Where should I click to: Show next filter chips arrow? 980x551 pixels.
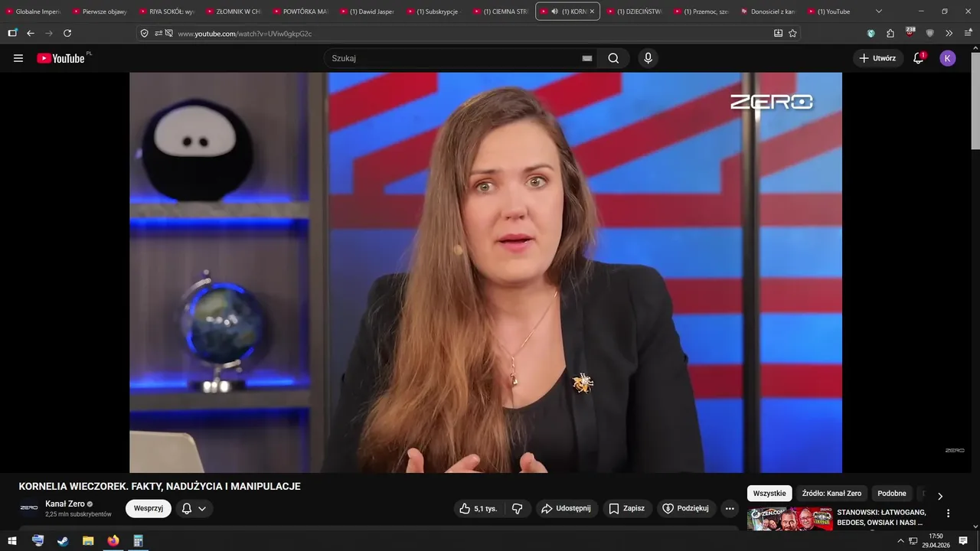pyautogui.click(x=940, y=496)
